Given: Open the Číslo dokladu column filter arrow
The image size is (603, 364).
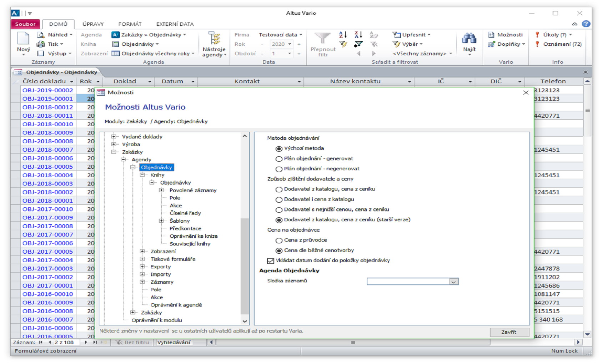Looking at the screenshot, I should pyautogui.click(x=71, y=81).
